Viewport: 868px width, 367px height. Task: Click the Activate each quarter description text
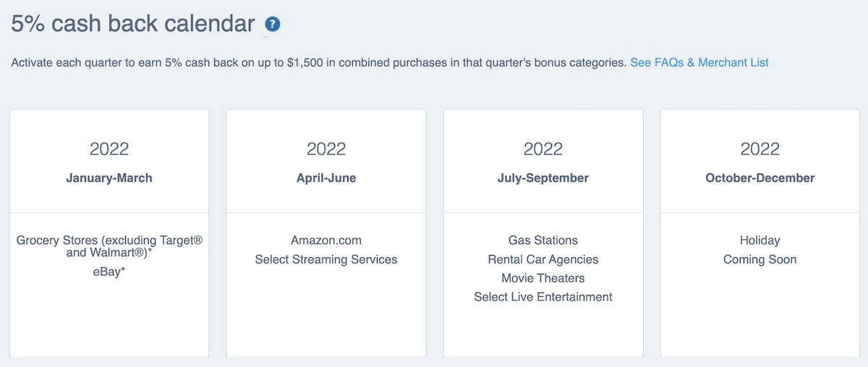click(318, 63)
